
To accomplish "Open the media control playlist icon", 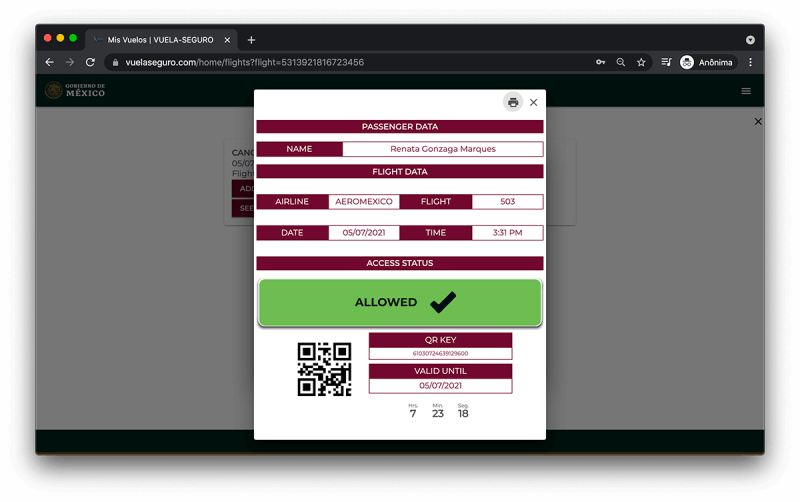I will 666,62.
